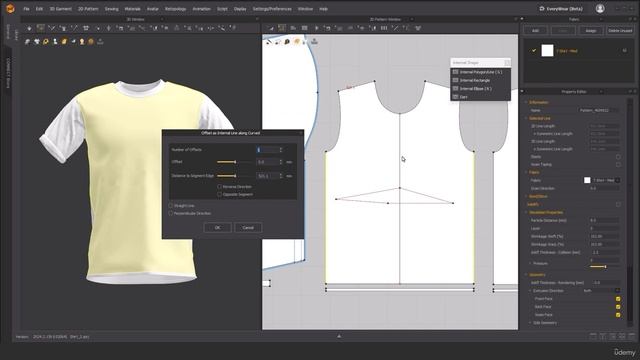Click the Add button in Fabric panel
The width and height of the screenshot is (640, 360).
pyautogui.click(x=535, y=31)
